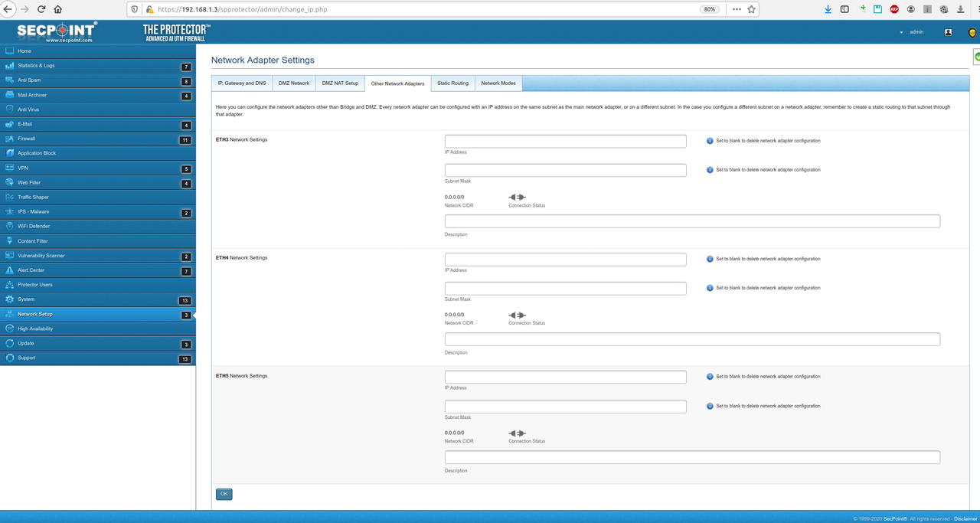
Task: Open the Disclaimer link in footer
Action: 965,518
